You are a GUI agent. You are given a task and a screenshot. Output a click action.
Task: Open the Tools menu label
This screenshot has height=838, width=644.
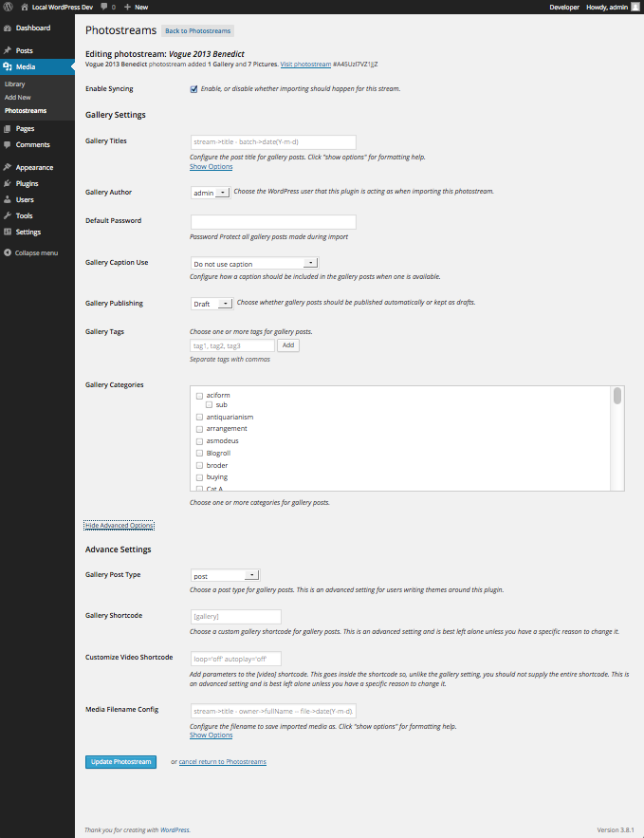pyautogui.click(x=24, y=215)
